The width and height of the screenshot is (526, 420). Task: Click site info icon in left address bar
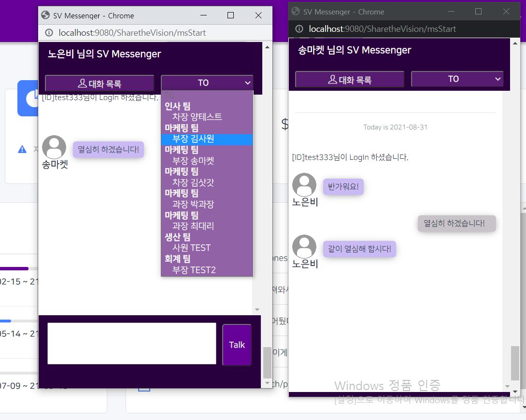(49, 33)
